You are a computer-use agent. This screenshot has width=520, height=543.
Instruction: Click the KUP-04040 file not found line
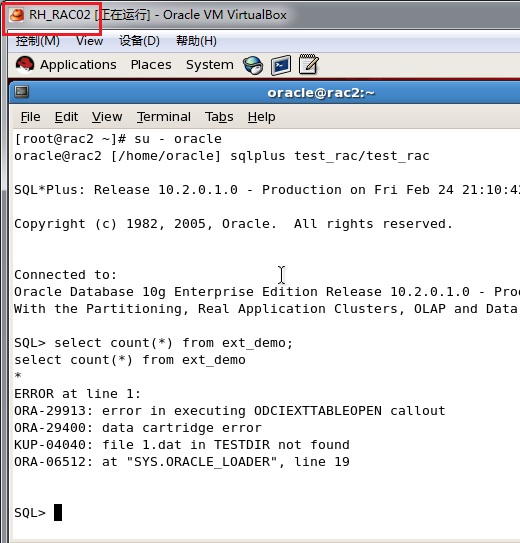(182, 445)
